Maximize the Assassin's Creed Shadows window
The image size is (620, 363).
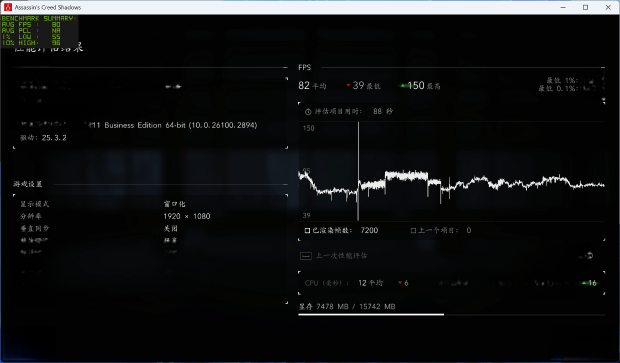tap(586, 7)
